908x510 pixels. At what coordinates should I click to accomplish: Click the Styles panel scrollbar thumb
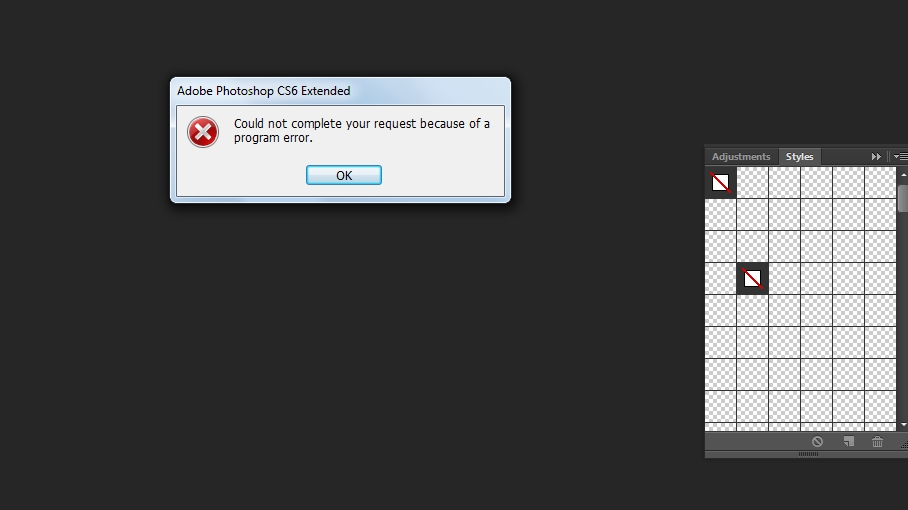[x=903, y=199]
